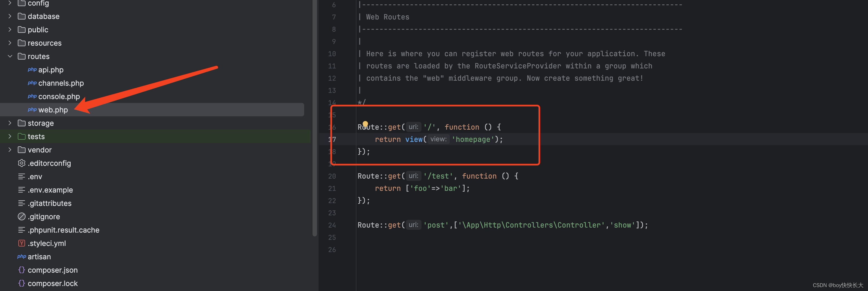Click line number 20 in the gutter
The image size is (868, 291).
pos(332,176)
